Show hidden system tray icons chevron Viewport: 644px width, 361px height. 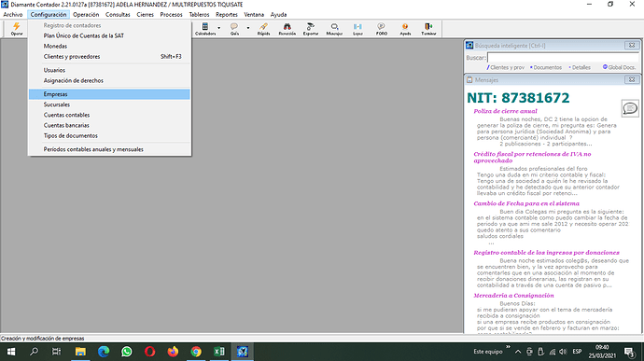pos(518,352)
